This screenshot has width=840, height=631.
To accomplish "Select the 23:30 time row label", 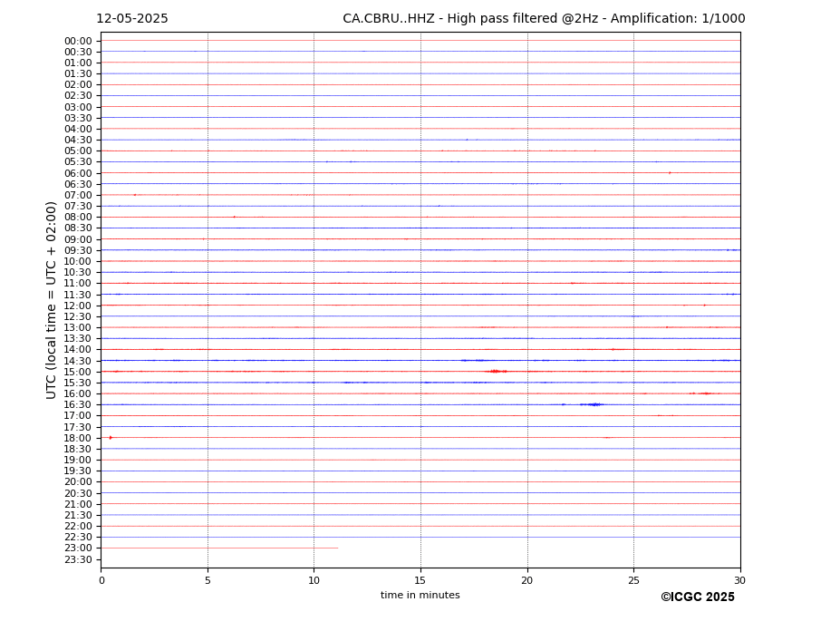I will (x=78, y=560).
